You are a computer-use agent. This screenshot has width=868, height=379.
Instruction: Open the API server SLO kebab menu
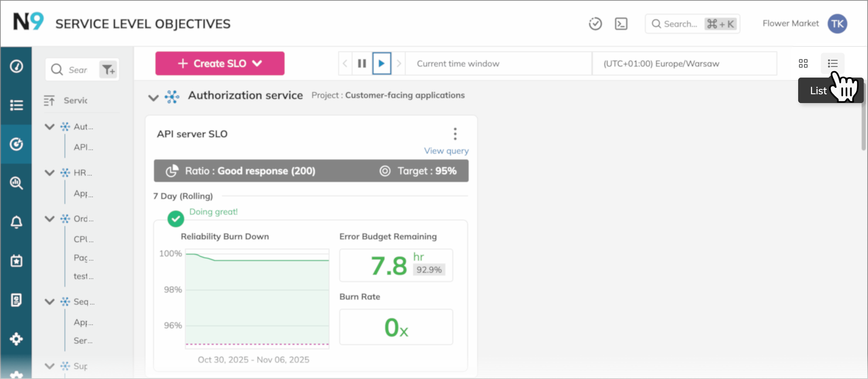click(x=455, y=134)
